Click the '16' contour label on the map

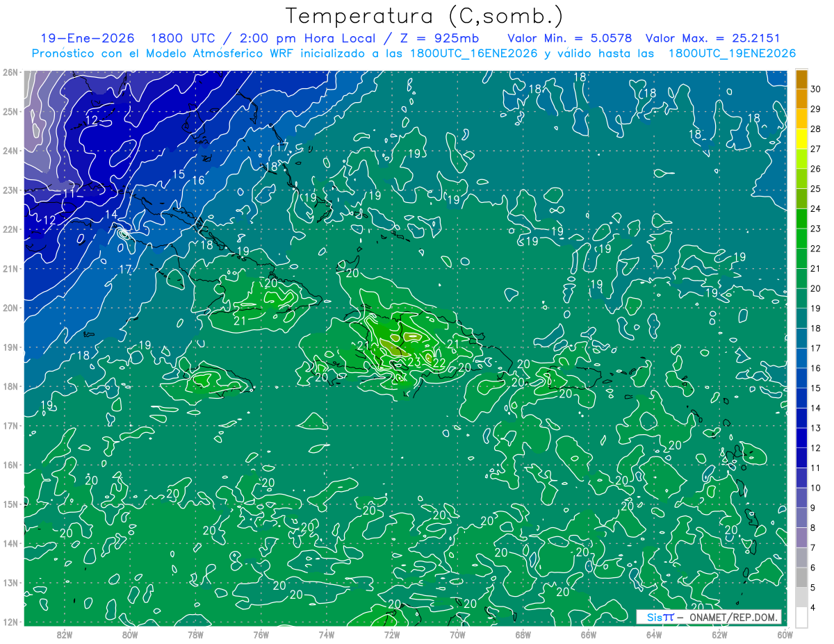click(198, 181)
